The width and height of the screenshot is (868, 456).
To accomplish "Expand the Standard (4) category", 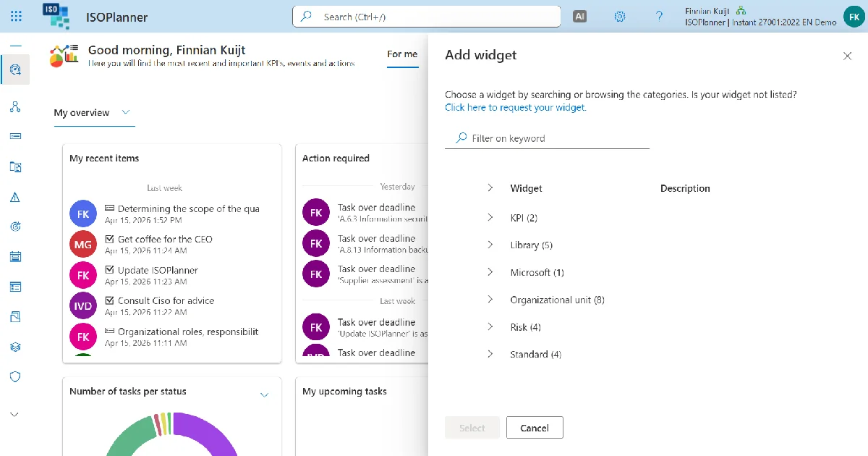I will (x=490, y=354).
